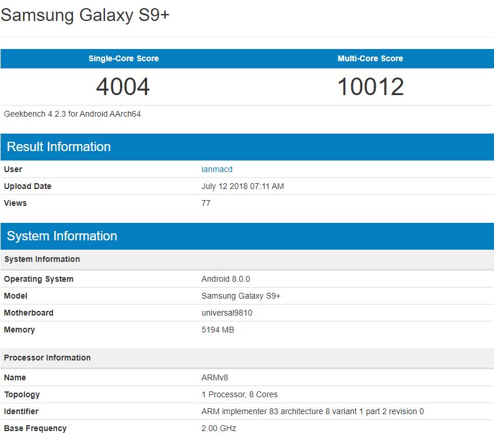Select the Base Frequency label
494x448 pixels.
click(35, 429)
